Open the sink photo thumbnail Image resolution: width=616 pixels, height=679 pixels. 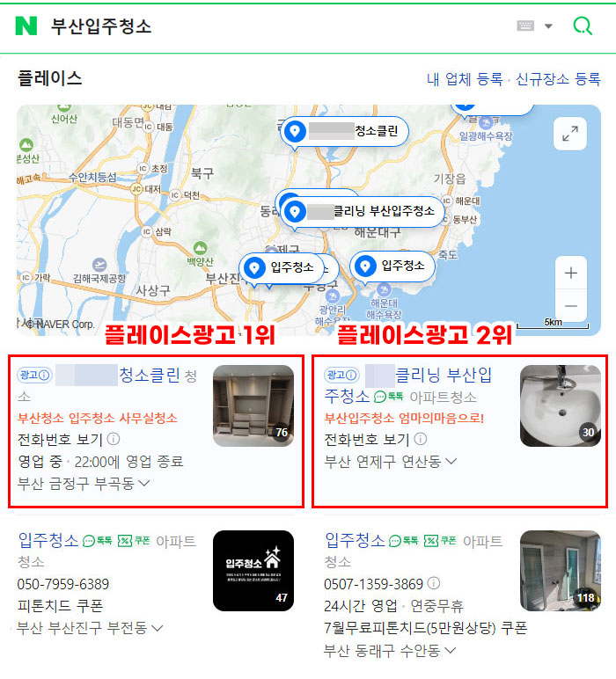tap(560, 405)
